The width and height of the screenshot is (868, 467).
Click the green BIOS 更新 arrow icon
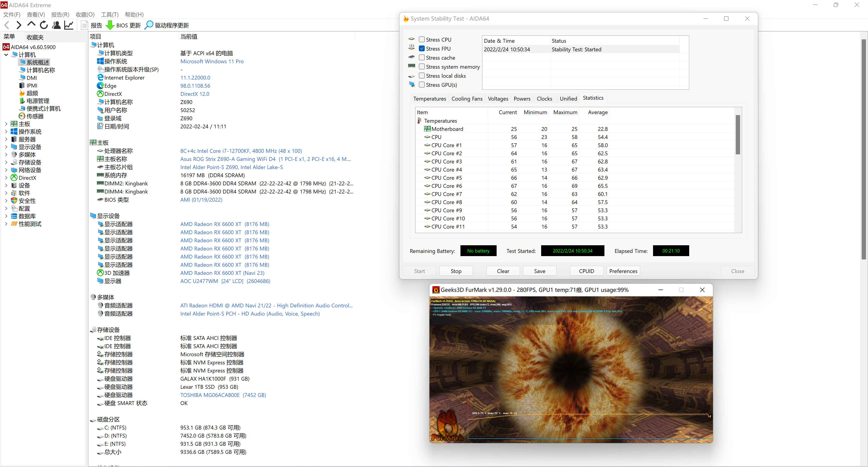pyautogui.click(x=110, y=25)
